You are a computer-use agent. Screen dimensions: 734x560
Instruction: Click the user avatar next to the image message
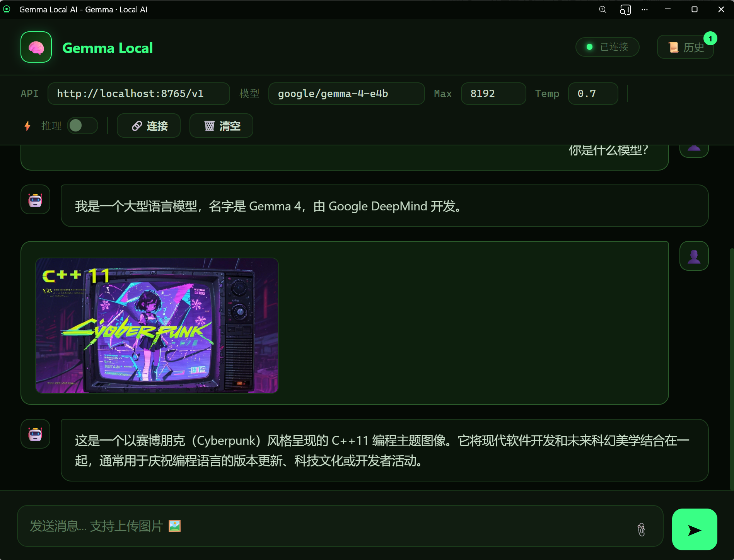(694, 256)
